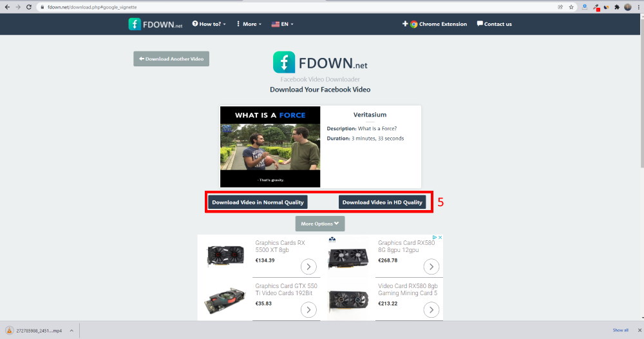644x339 pixels.
Task: Click 'Video Card RX580 8gb Gaming Mining' ad text
Action: click(x=408, y=289)
